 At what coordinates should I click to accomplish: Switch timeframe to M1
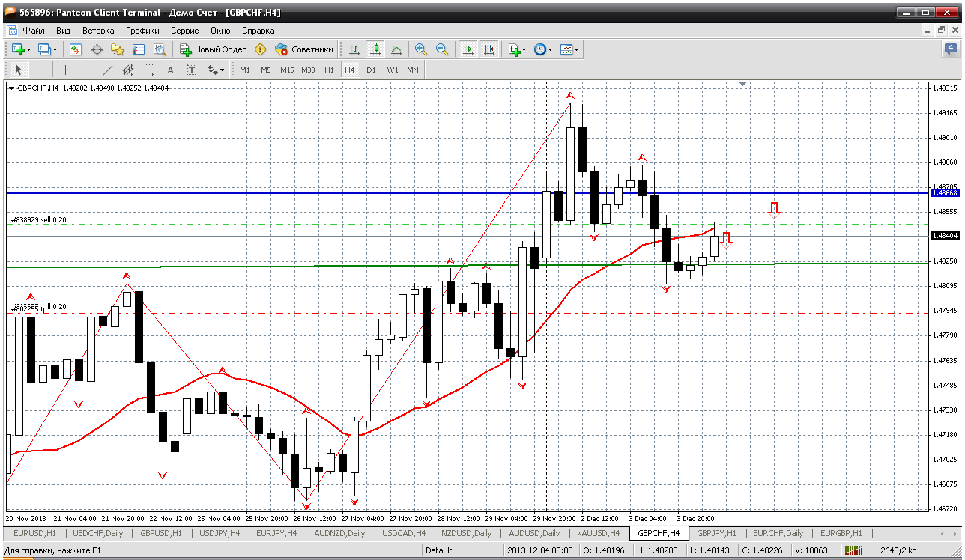[245, 70]
